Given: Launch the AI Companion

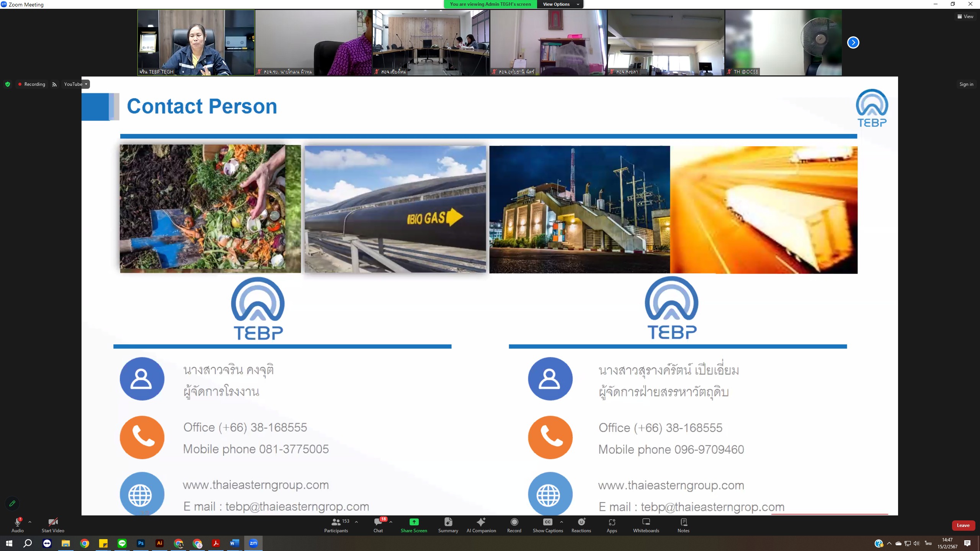Looking at the screenshot, I should [481, 525].
